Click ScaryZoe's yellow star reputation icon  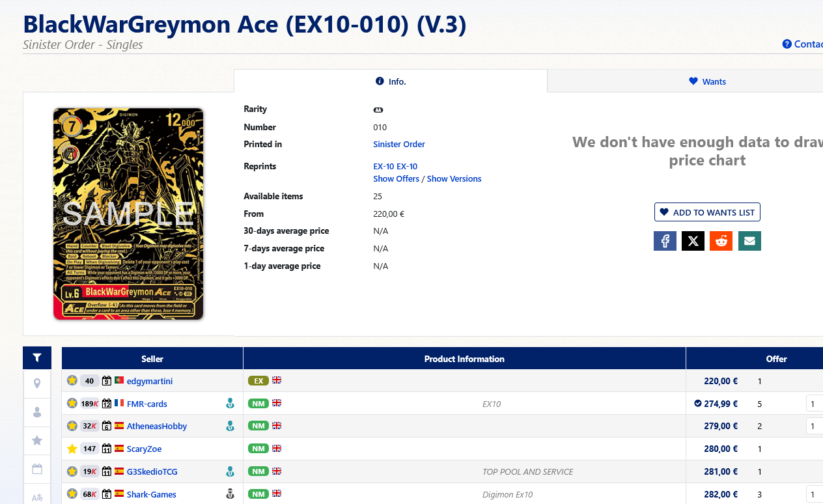[x=72, y=449]
